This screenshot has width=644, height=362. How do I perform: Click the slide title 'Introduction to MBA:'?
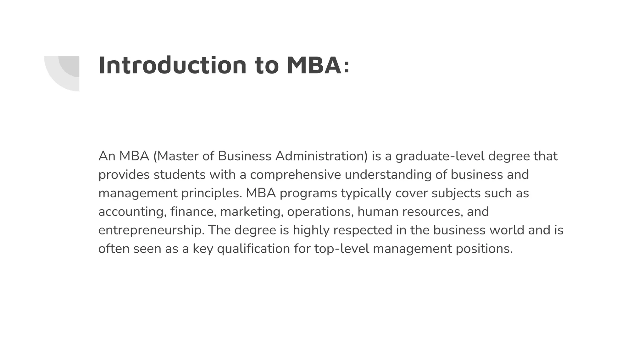point(224,66)
